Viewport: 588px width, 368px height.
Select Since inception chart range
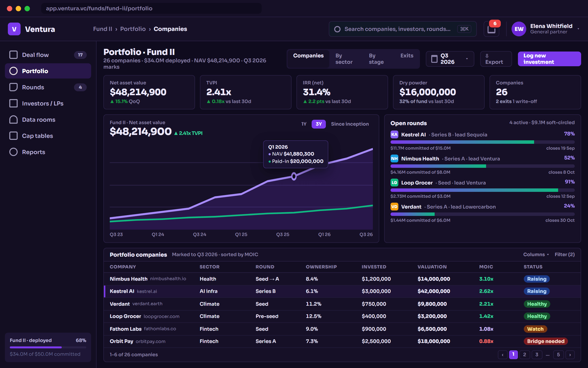coord(350,124)
